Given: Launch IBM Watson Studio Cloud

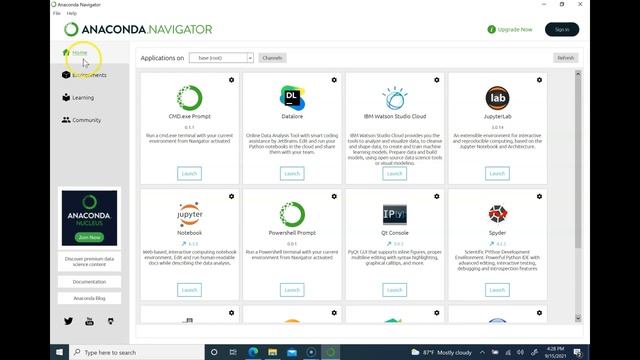Looking at the screenshot, I should (395, 173).
